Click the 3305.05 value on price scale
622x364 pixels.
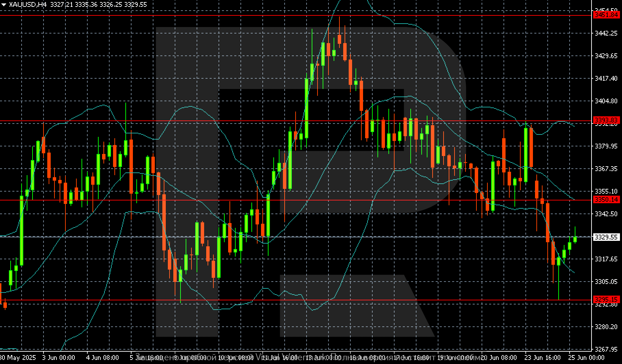pos(606,282)
